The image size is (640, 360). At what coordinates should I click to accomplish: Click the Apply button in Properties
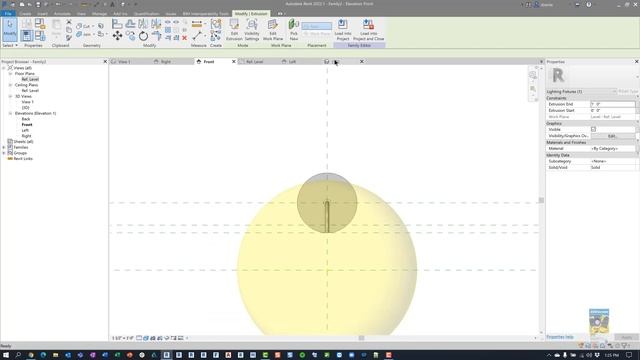coord(627,337)
